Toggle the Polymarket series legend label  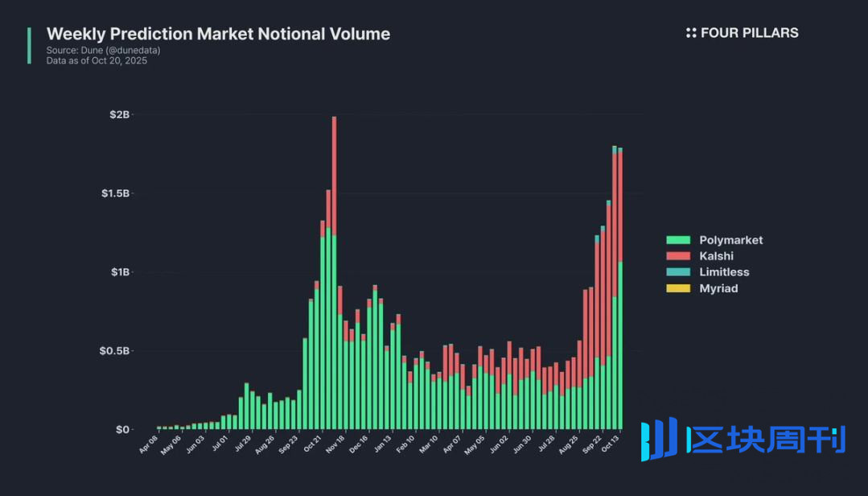pos(730,240)
